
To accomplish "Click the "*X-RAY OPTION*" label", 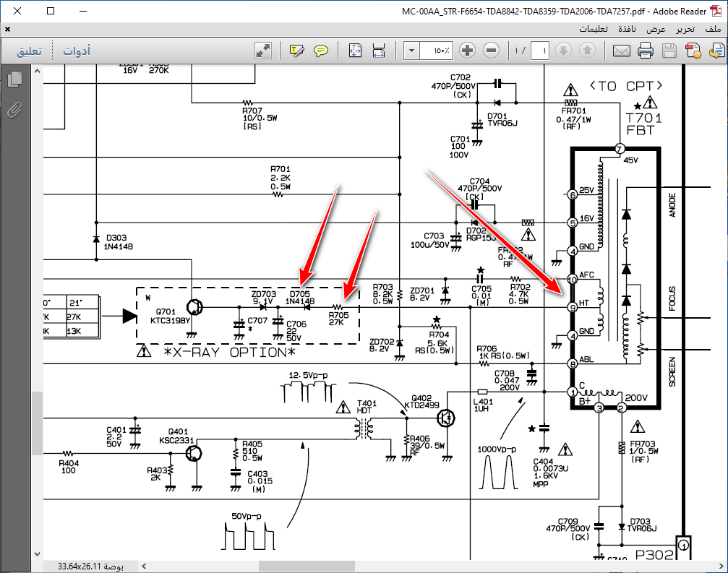I will [x=230, y=352].
